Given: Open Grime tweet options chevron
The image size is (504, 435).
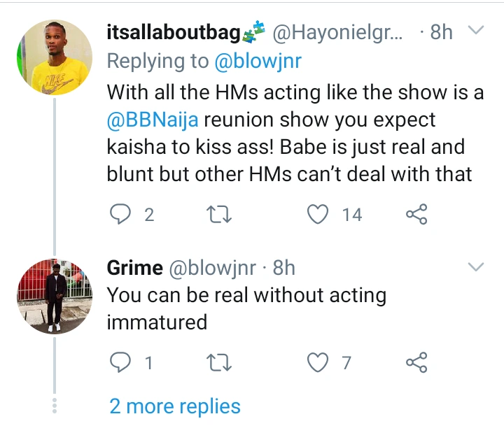Looking at the screenshot, I should pos(475,267).
